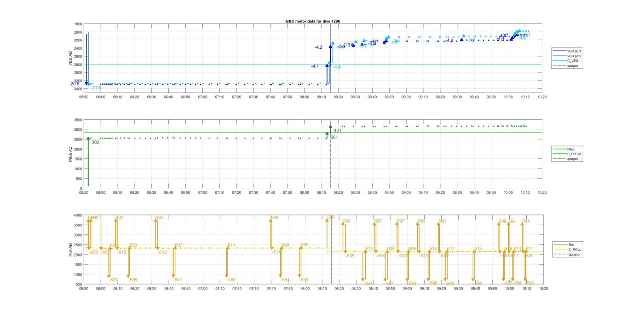Click the "0" tick on the Pitch axis
Viewport: 644px width, 319px height.
(x=80, y=189)
